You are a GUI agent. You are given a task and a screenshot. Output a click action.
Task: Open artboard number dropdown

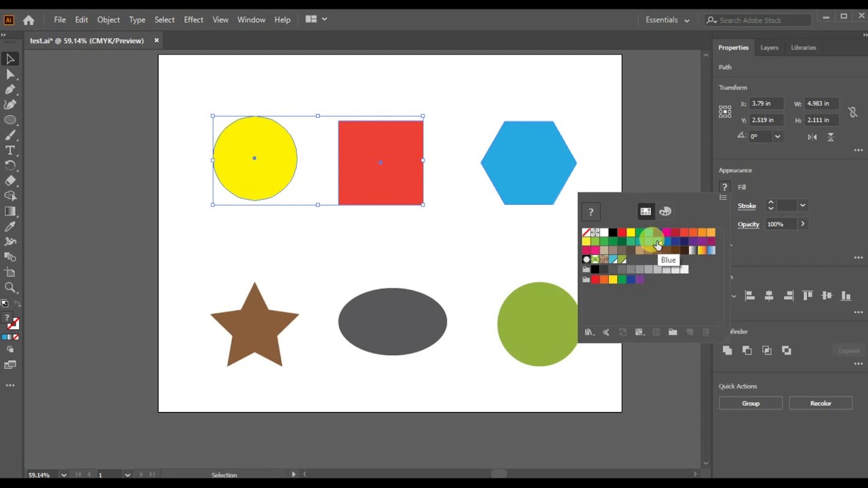coord(127,475)
